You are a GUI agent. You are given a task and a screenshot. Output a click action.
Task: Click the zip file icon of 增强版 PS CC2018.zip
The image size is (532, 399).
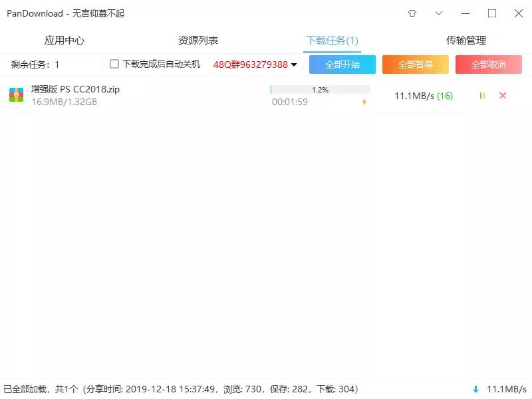[17, 95]
